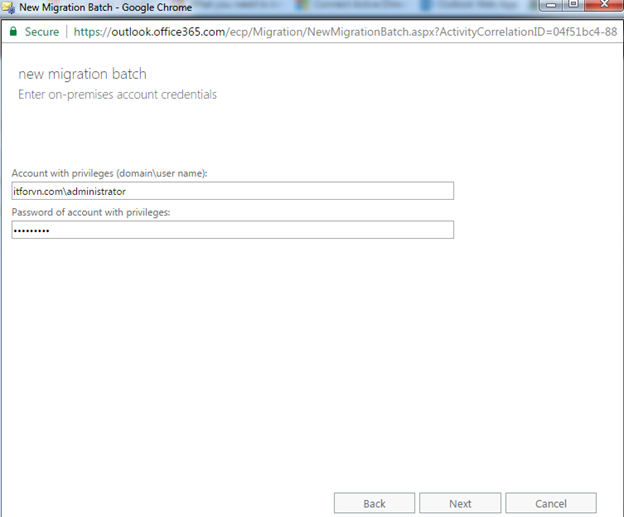Screen dimensions: 624x517
Task: Click 'Enter on-premises account credentials' subtitle
Action: pos(117,95)
